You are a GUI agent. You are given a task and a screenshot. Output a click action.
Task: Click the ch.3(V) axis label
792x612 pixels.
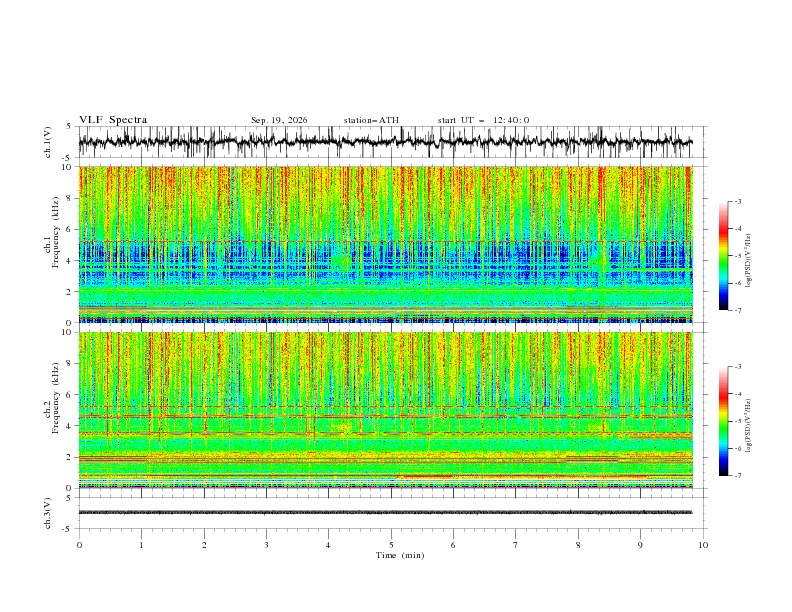click(x=47, y=513)
